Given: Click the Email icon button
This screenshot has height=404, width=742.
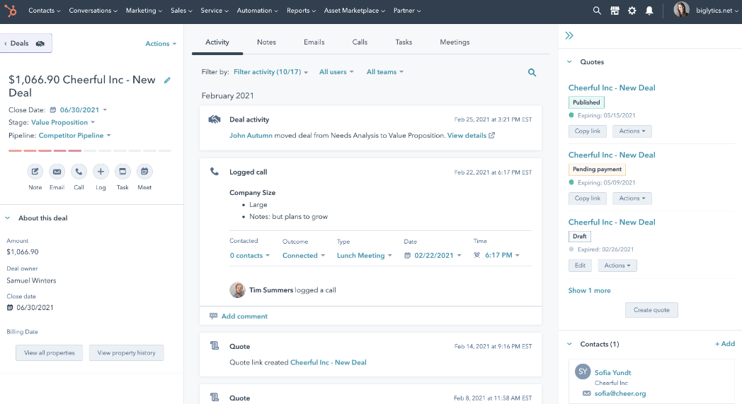Looking at the screenshot, I should [57, 171].
